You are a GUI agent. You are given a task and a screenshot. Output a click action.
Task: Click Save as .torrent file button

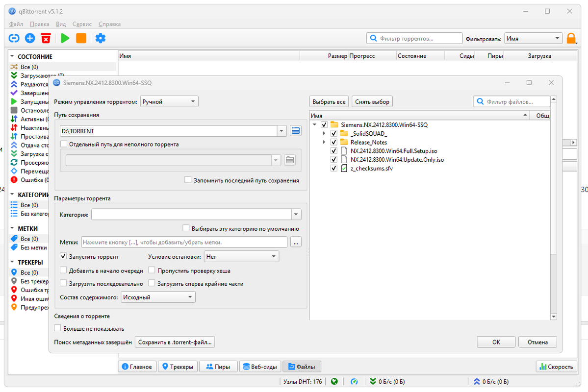(175, 342)
